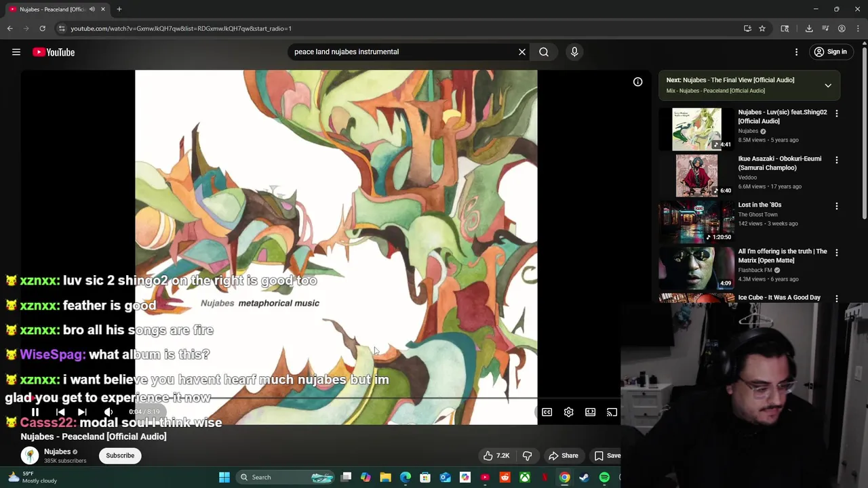
Task: Open Chrome three-dot menu
Action: (858, 28)
